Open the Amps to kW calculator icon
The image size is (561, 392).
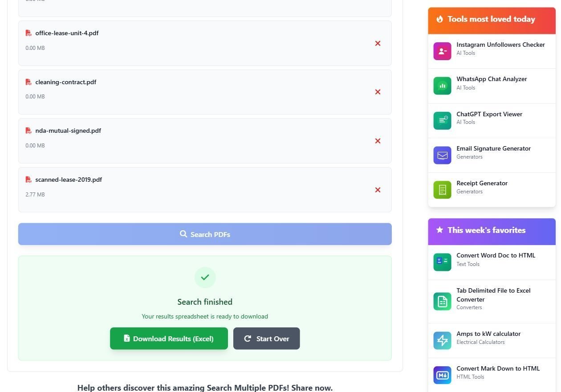click(x=442, y=340)
